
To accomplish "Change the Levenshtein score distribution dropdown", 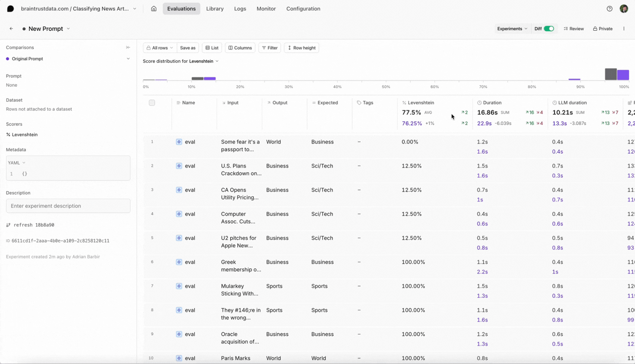I will [204, 61].
